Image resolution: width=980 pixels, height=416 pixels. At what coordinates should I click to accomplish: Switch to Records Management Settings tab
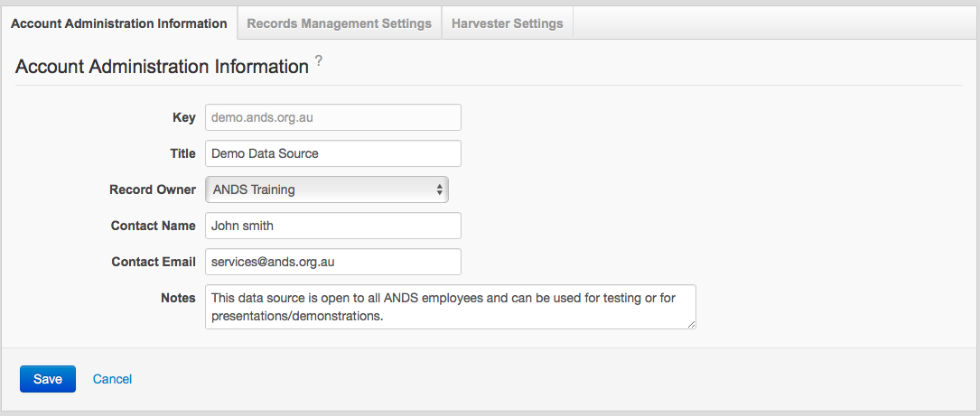339,23
